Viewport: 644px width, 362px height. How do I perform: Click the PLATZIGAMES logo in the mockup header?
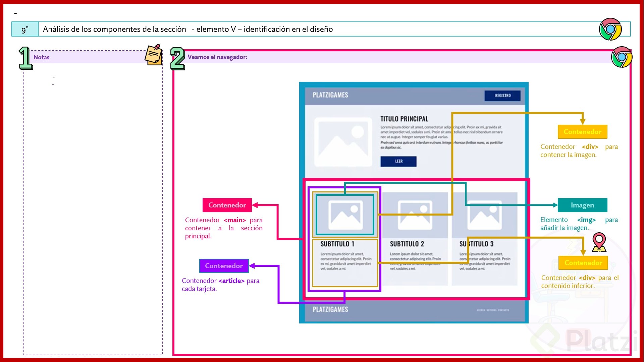coord(330,95)
